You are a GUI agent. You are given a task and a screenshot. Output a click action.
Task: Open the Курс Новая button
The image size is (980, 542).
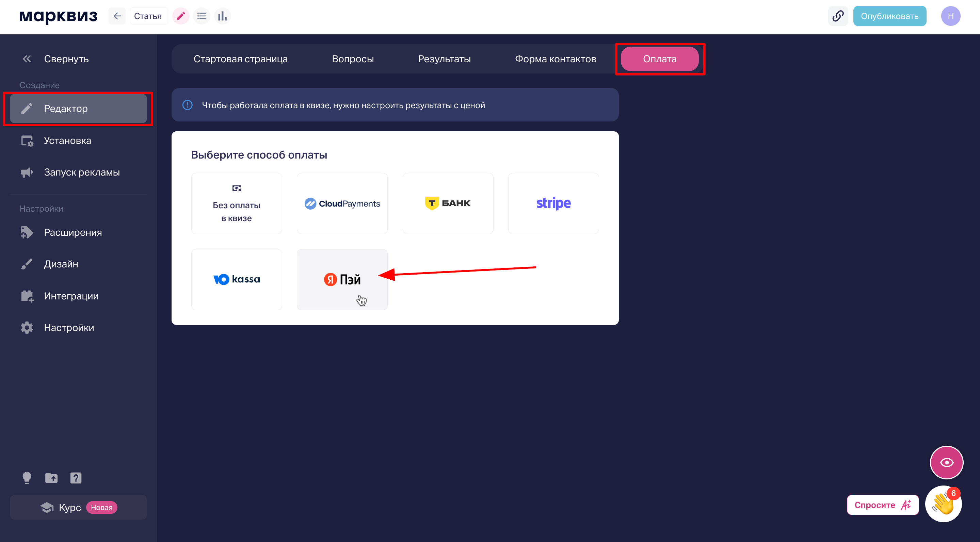[78, 507]
